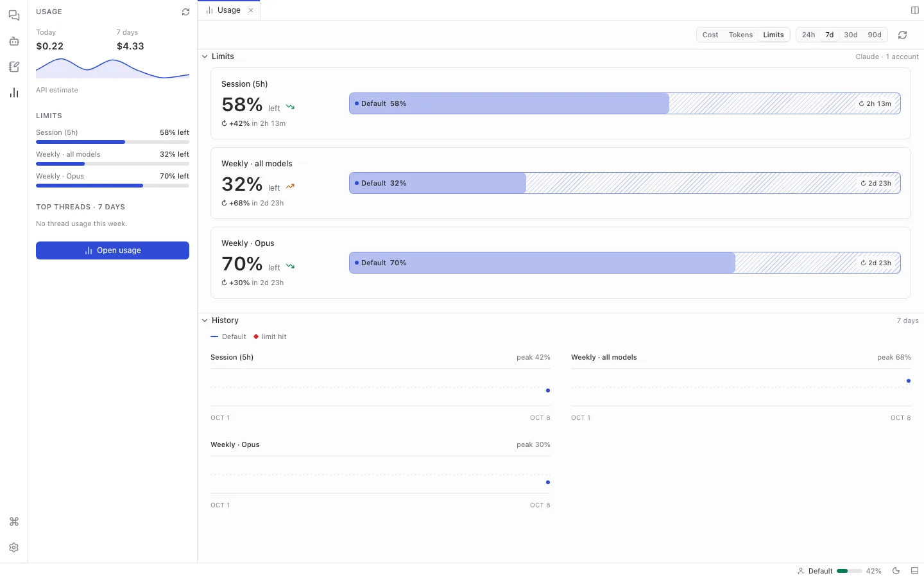Screen dimensions: 924x578
Task: Open the command shortcuts icon
Action: pyautogui.click(x=14, y=521)
